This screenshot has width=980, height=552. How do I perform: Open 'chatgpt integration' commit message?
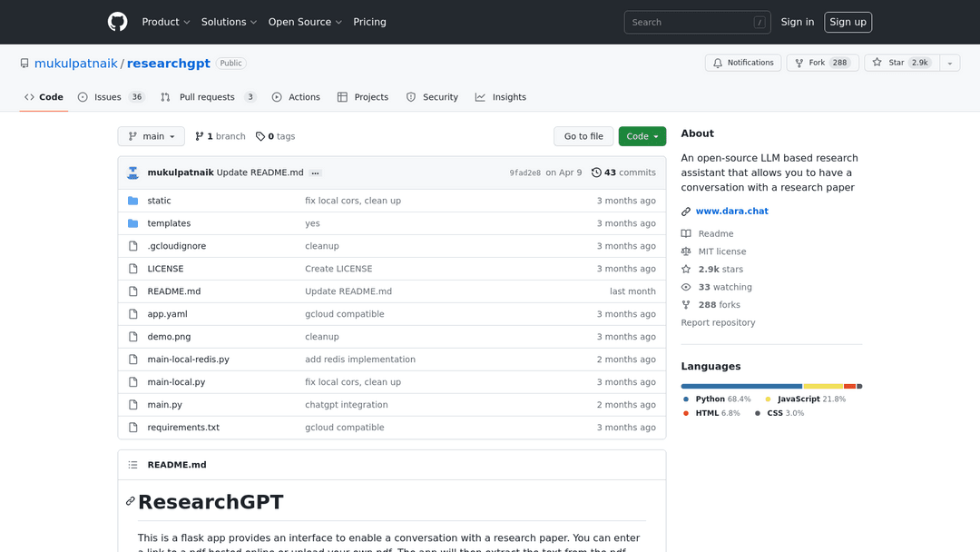click(347, 404)
